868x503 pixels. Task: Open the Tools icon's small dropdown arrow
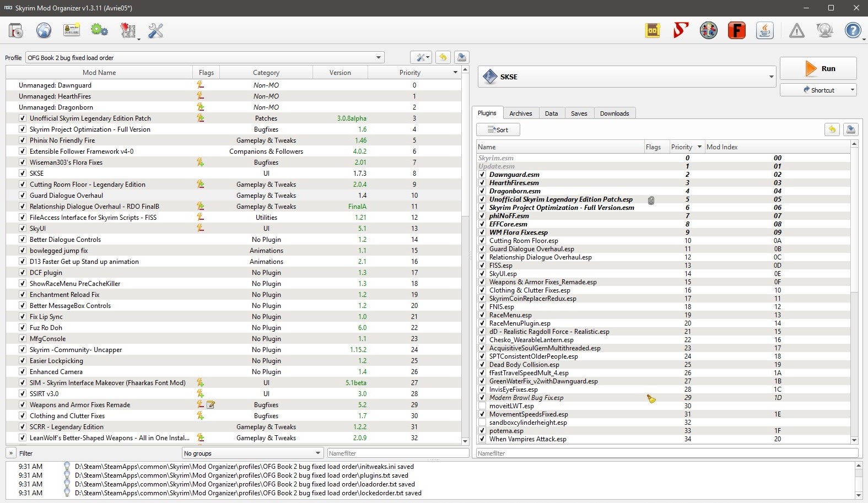(x=138, y=39)
